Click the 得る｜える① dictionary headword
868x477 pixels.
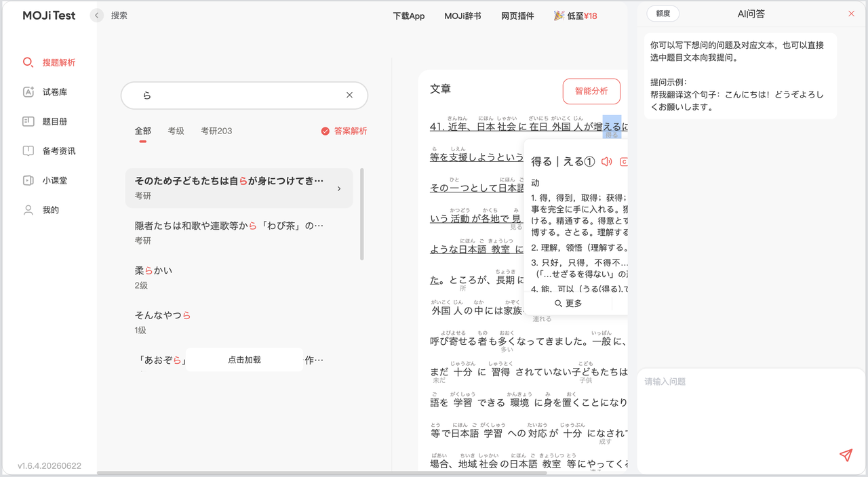(563, 162)
